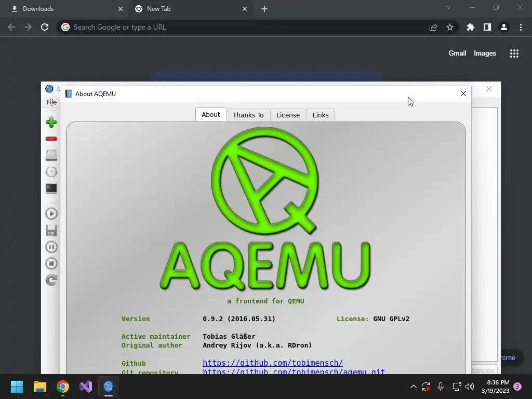Click the floppy disk save VM icon
The image size is (532, 399).
pos(51,230)
